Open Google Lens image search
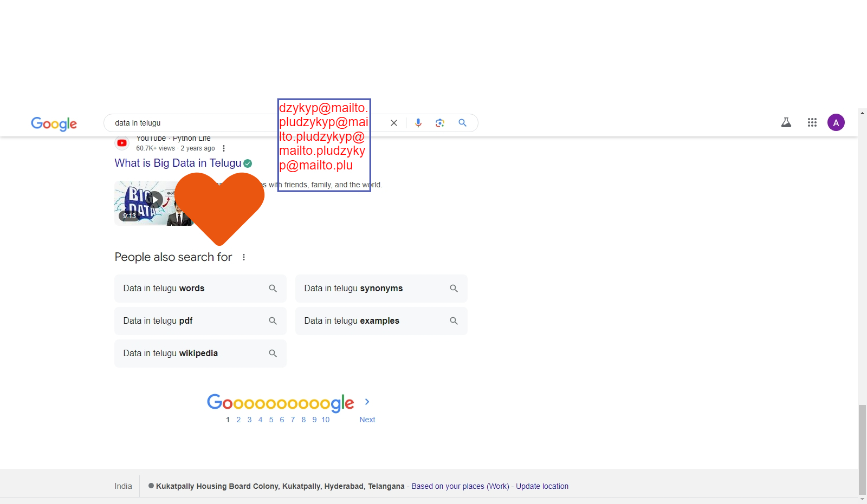The height and width of the screenshot is (504, 867). point(440,123)
